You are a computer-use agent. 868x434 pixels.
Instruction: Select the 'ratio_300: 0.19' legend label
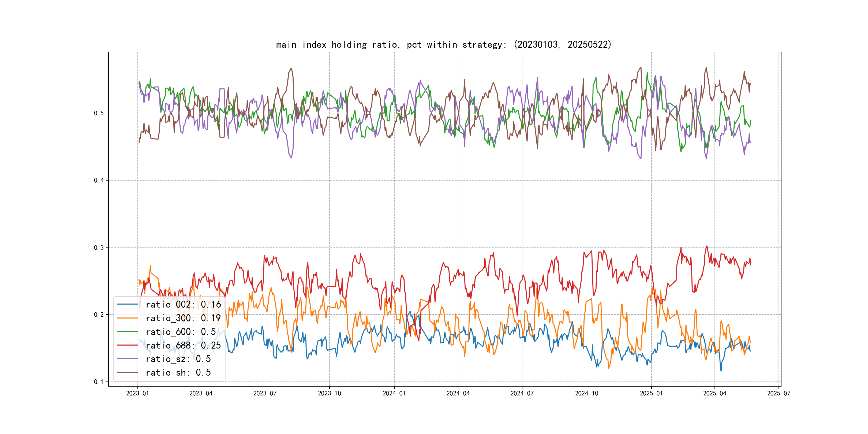183,318
